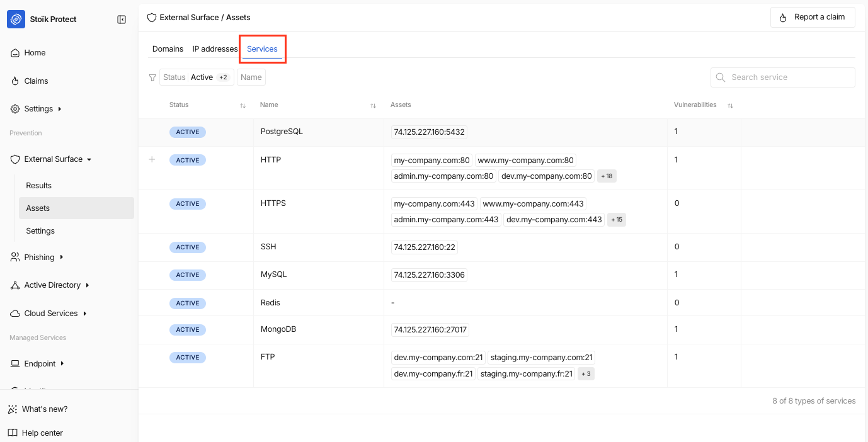Switch to the Domains tab
This screenshot has width=868, height=442.
coord(168,49)
